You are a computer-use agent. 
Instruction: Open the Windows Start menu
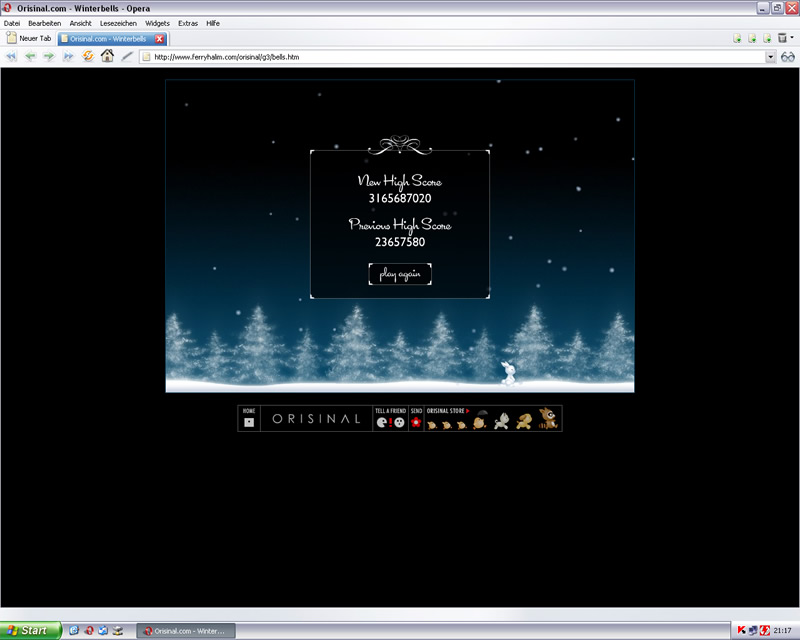click(x=30, y=631)
